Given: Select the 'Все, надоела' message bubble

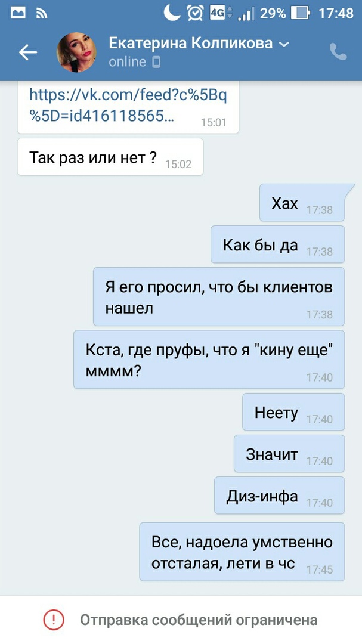Looking at the screenshot, I should 242,552.
